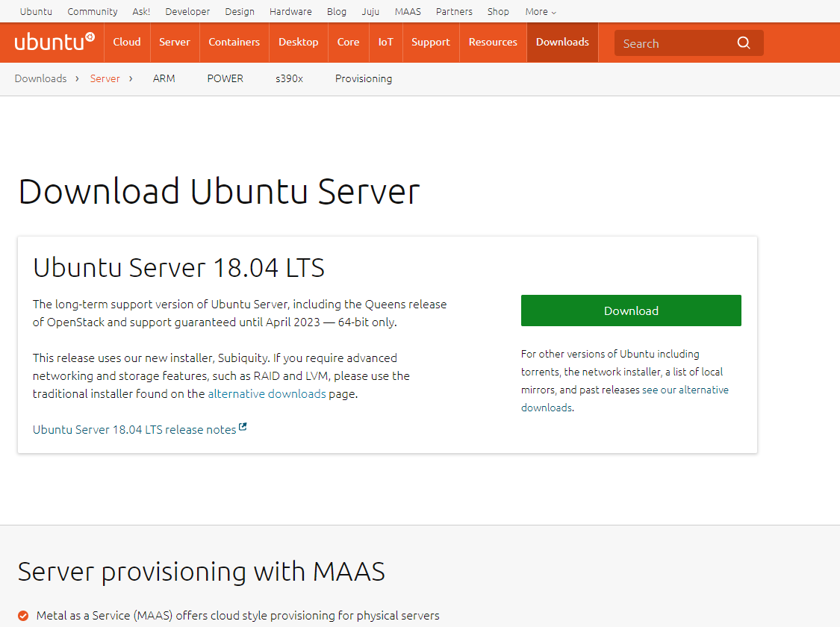840x627 pixels.
Task: Open the Server navigation item
Action: [x=175, y=43]
